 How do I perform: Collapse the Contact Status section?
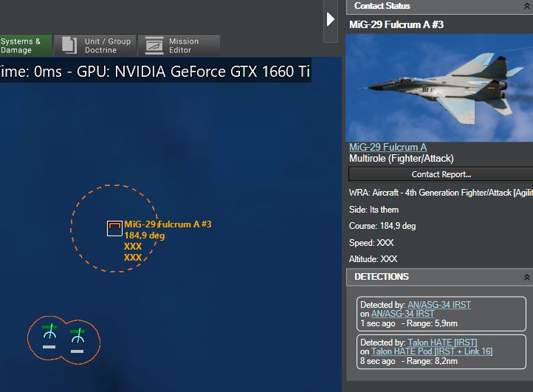(x=526, y=6)
